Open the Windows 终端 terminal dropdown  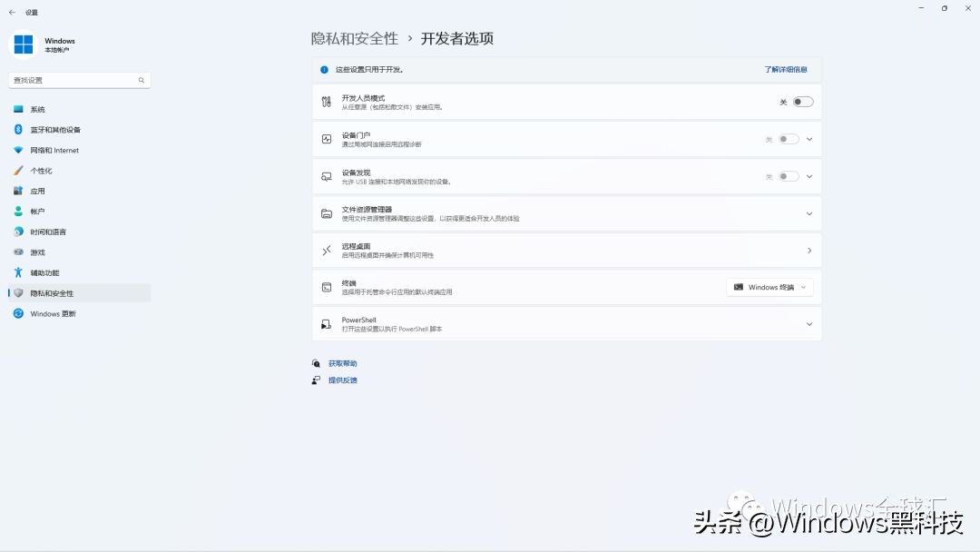click(x=769, y=287)
